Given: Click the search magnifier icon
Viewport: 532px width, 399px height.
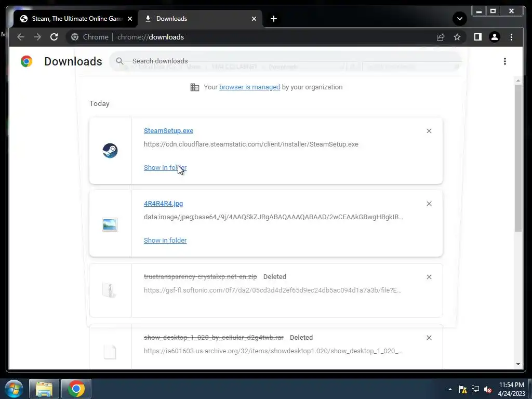Looking at the screenshot, I should tap(119, 61).
